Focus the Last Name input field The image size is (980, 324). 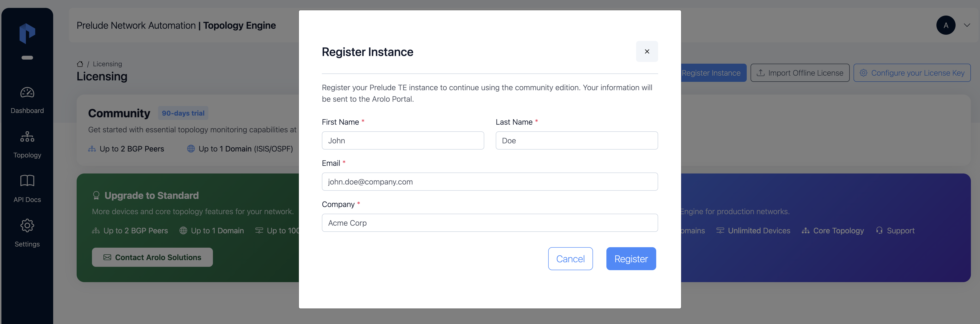point(576,140)
